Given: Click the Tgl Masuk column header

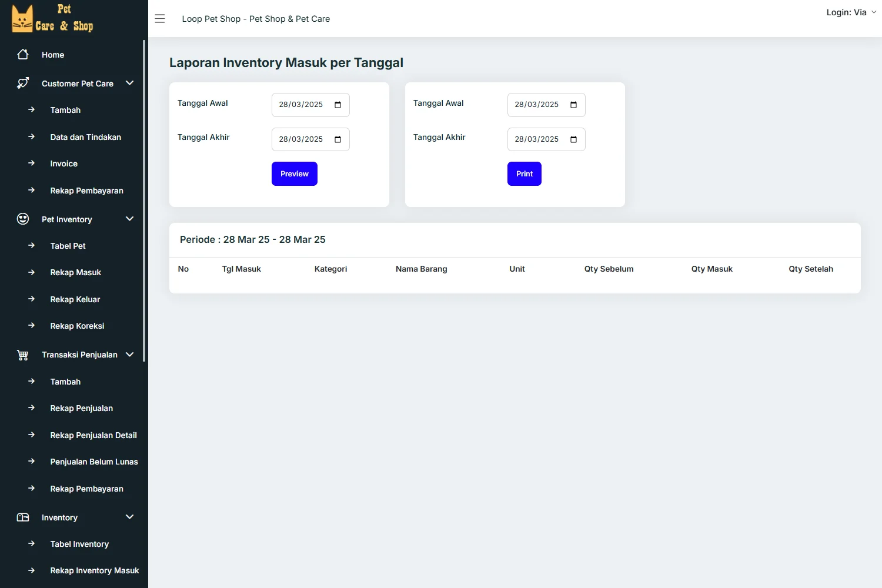Looking at the screenshot, I should [242, 269].
